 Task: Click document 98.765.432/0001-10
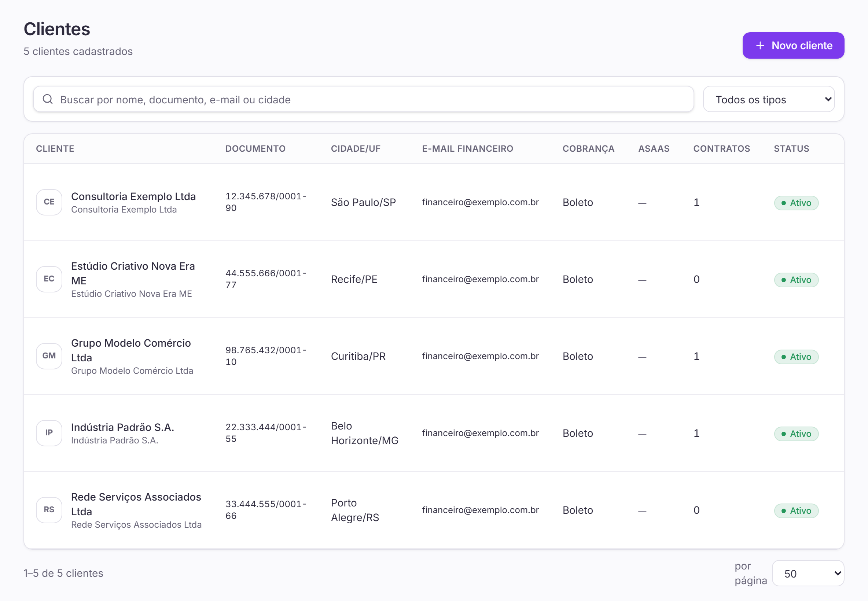coord(266,356)
